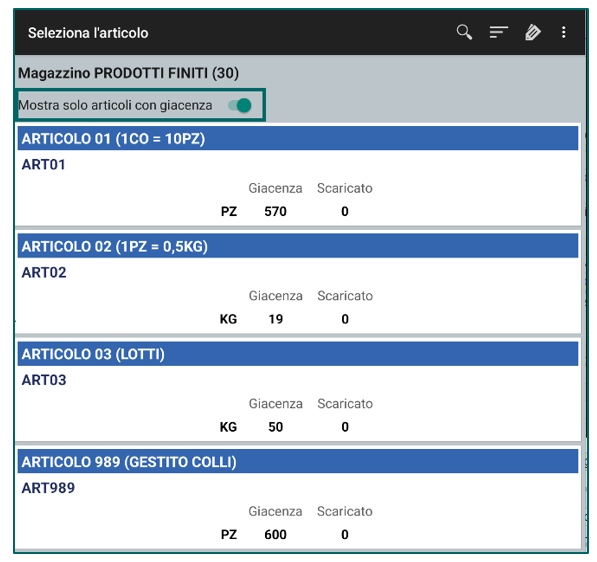Click the ART01 article code
The image size is (597, 562).
coord(43,164)
